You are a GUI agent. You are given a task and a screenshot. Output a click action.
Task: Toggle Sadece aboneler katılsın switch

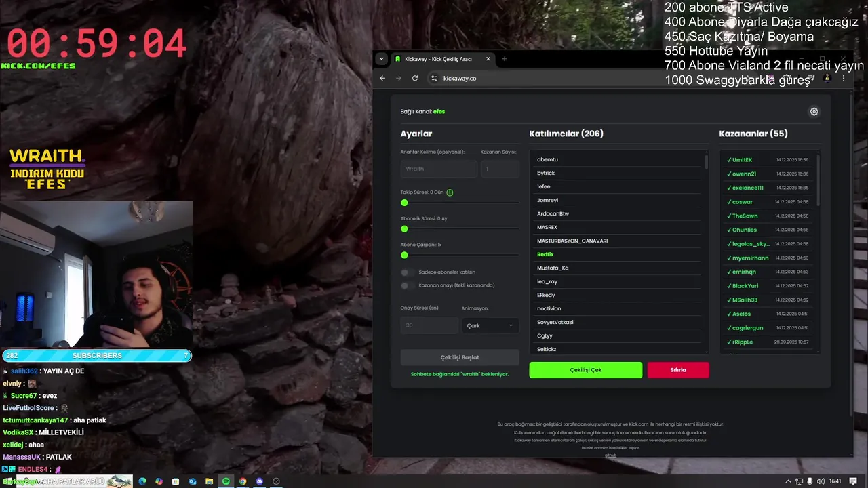tap(407, 272)
